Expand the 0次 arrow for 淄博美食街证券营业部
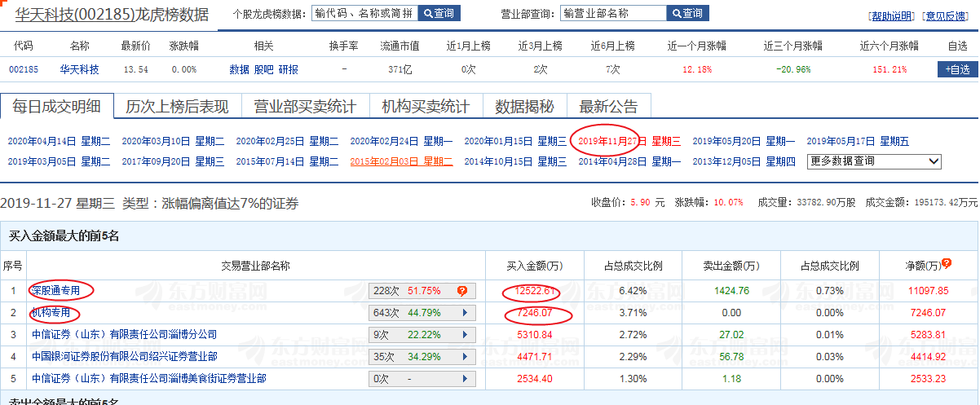Image resolution: width=980 pixels, height=405 pixels. [x=466, y=378]
